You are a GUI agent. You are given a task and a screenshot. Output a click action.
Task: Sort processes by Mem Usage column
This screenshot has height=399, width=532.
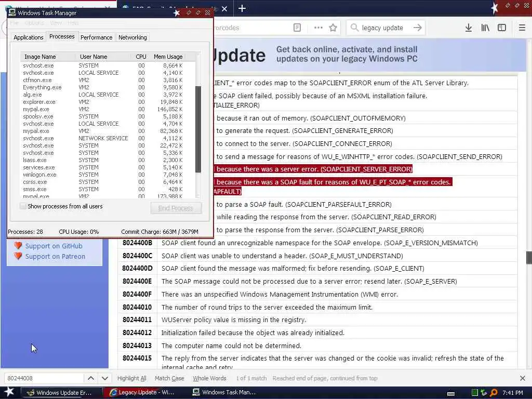(x=168, y=57)
